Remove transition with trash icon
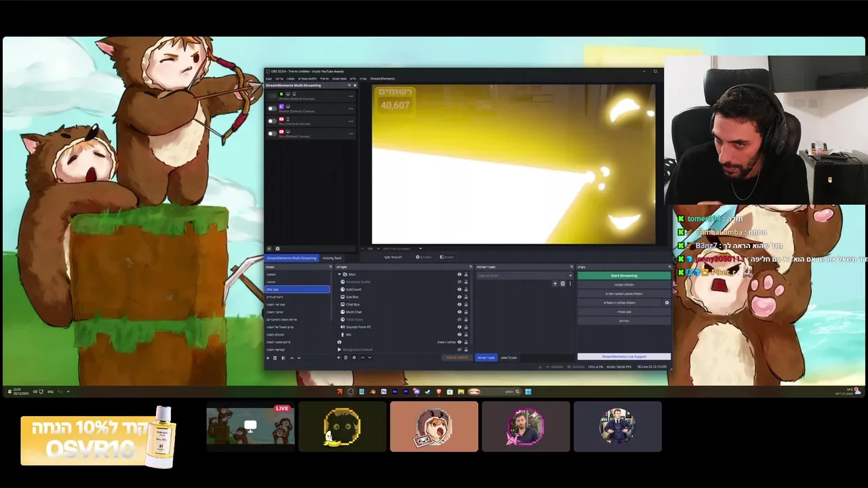The image size is (868, 488). point(563,283)
